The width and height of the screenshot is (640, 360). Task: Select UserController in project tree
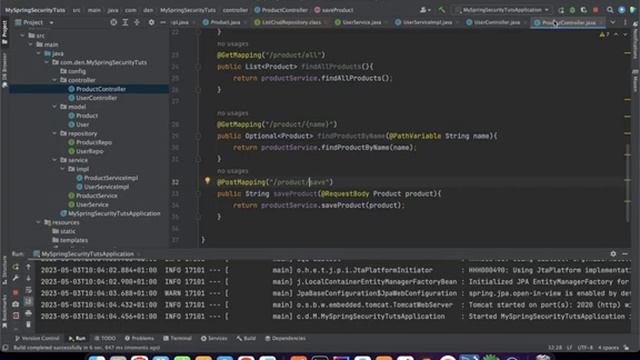point(96,98)
